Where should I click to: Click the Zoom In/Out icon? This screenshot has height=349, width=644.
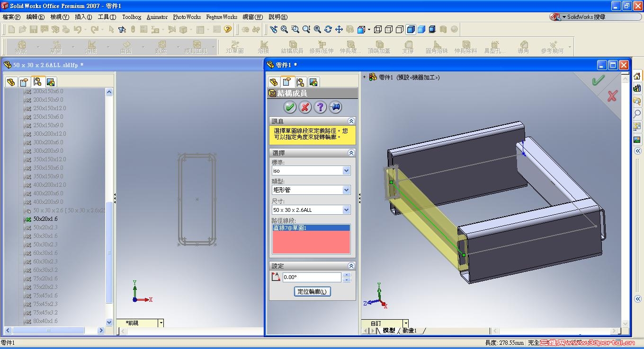click(306, 29)
